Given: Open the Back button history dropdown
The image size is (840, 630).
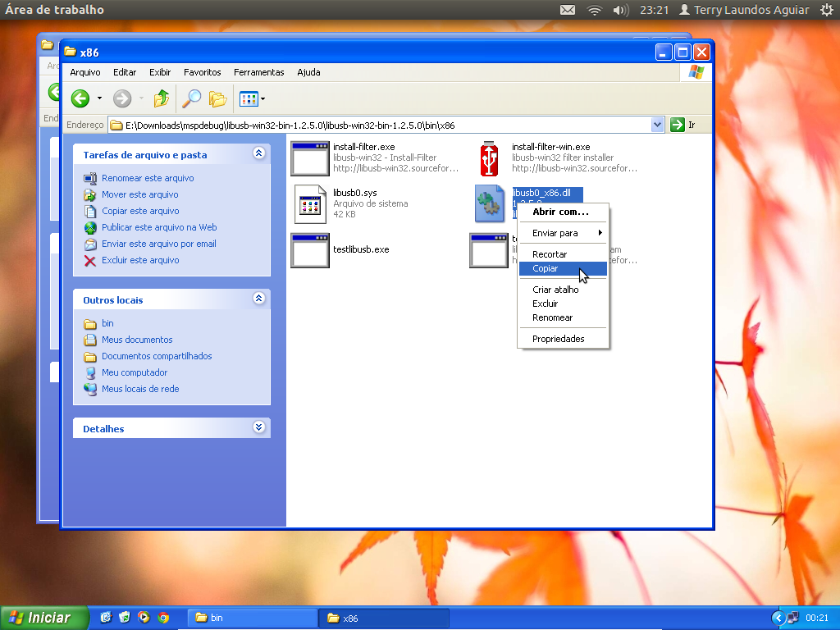Looking at the screenshot, I should point(99,98).
